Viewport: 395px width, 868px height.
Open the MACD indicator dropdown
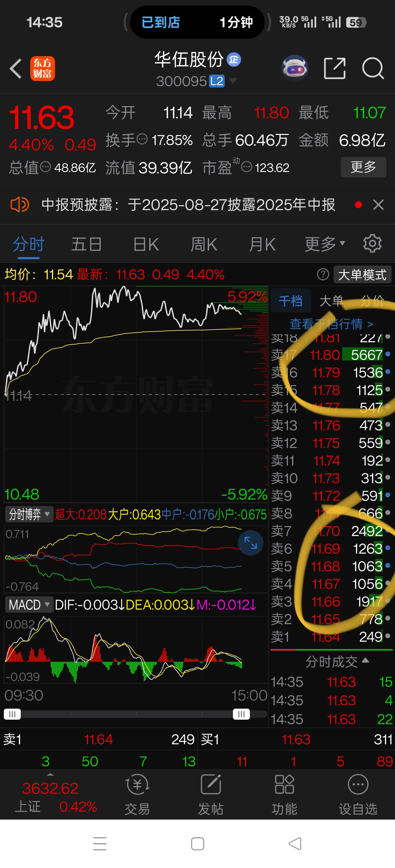click(29, 604)
